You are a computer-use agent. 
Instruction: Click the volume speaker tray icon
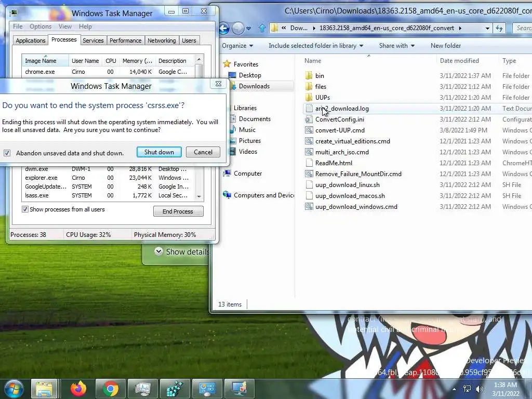(x=480, y=389)
